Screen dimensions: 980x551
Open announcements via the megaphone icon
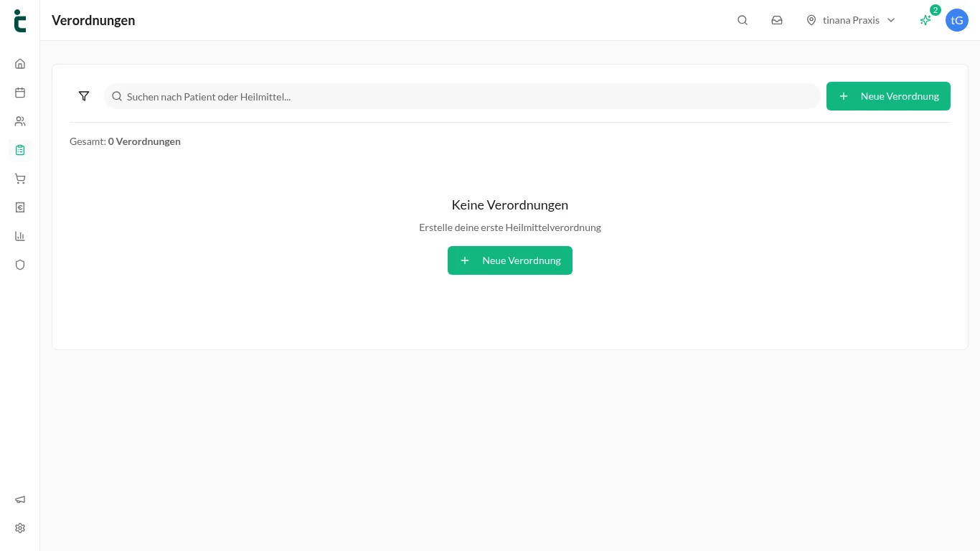point(20,499)
